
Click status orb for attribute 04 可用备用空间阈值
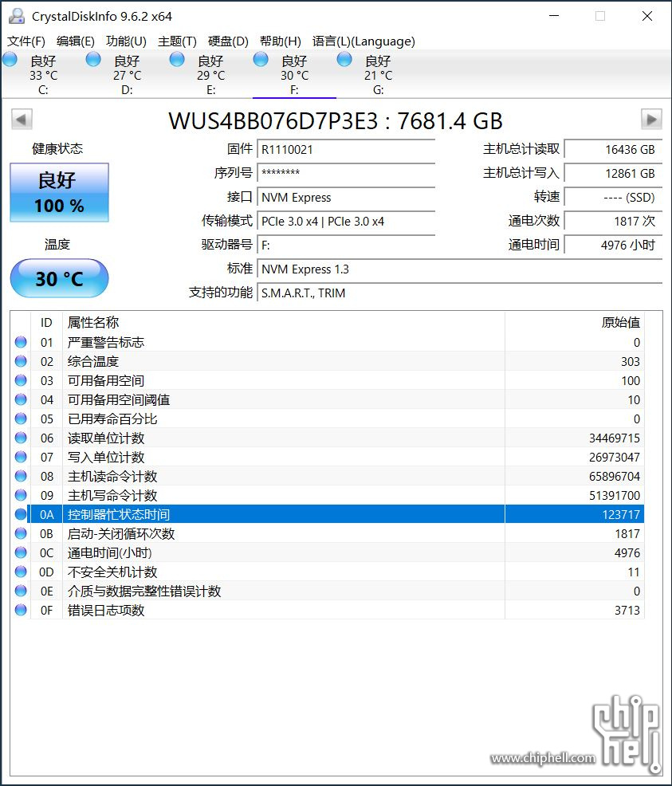coord(21,399)
